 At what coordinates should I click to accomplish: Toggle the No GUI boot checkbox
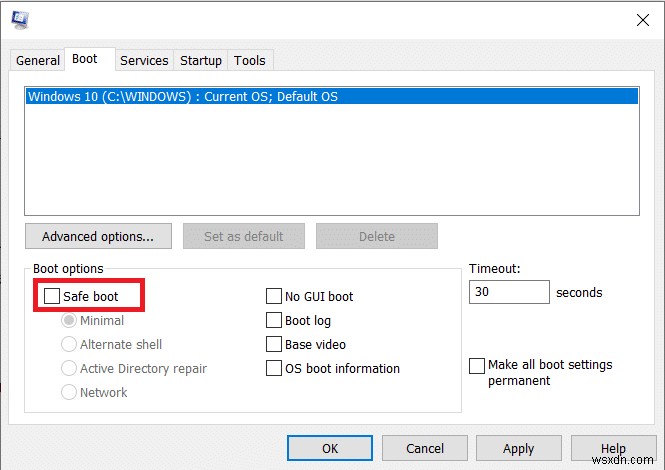(x=274, y=296)
